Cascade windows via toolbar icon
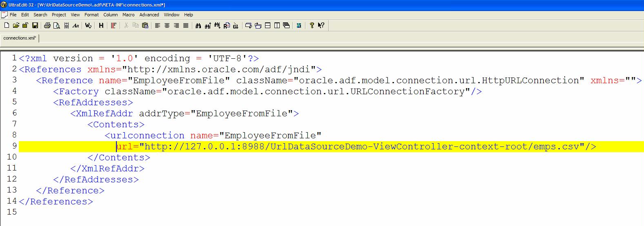This screenshot has width=644, height=226. [286, 25]
